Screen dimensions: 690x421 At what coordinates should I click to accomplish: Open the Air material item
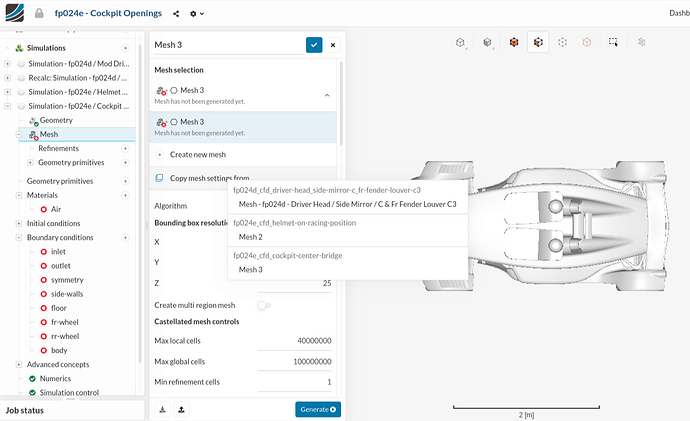56,209
